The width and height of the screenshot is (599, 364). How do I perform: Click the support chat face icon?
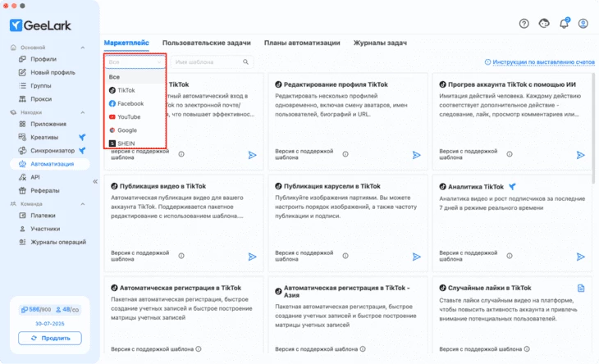[544, 23]
